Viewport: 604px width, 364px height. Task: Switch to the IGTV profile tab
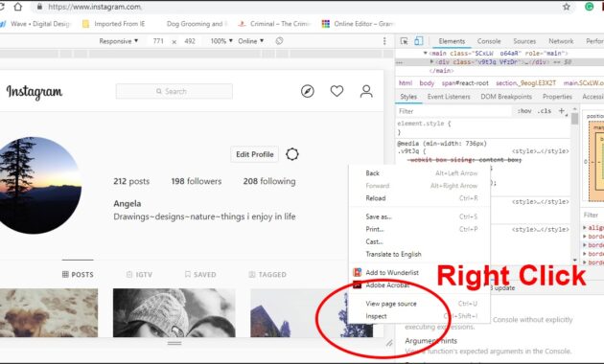pos(139,274)
